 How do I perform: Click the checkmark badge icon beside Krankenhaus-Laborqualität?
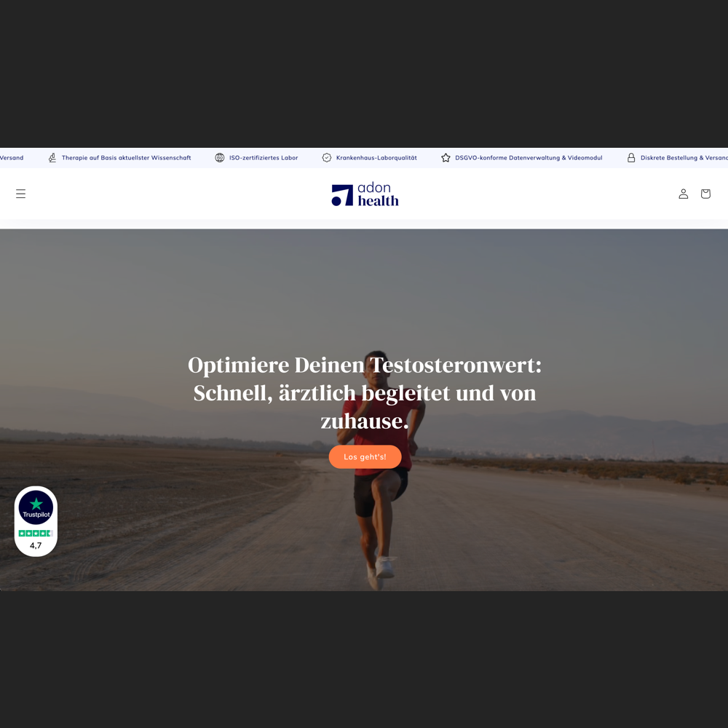[x=327, y=158]
